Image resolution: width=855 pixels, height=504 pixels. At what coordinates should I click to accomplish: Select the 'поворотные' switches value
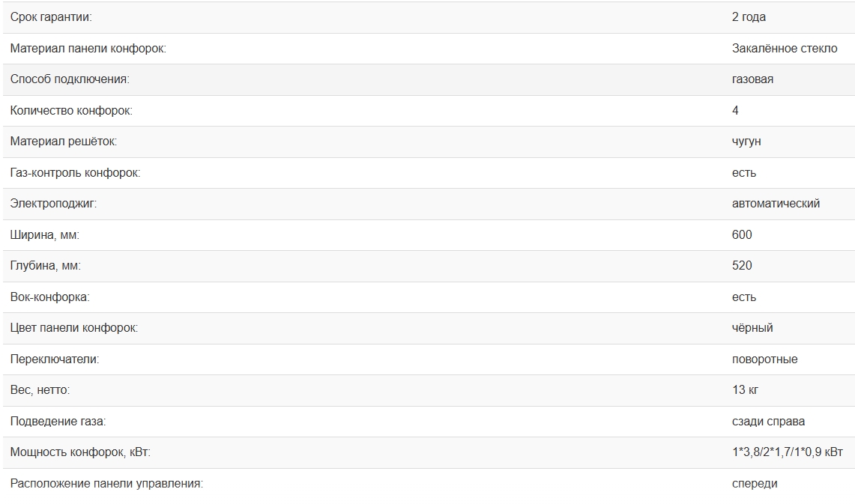pos(764,359)
